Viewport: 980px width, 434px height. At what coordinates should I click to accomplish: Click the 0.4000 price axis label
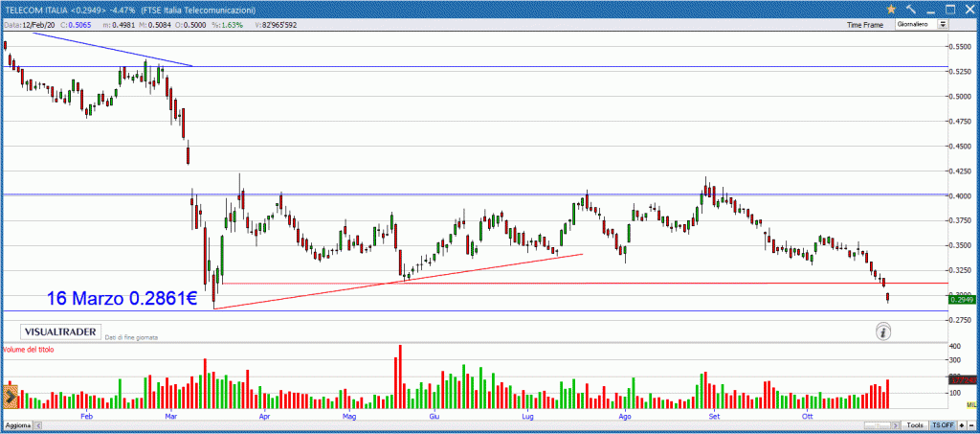coord(961,196)
